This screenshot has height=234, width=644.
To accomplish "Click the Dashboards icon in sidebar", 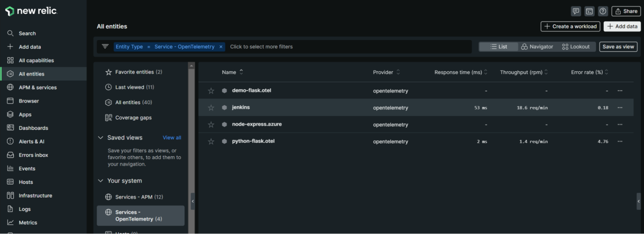I will point(10,128).
